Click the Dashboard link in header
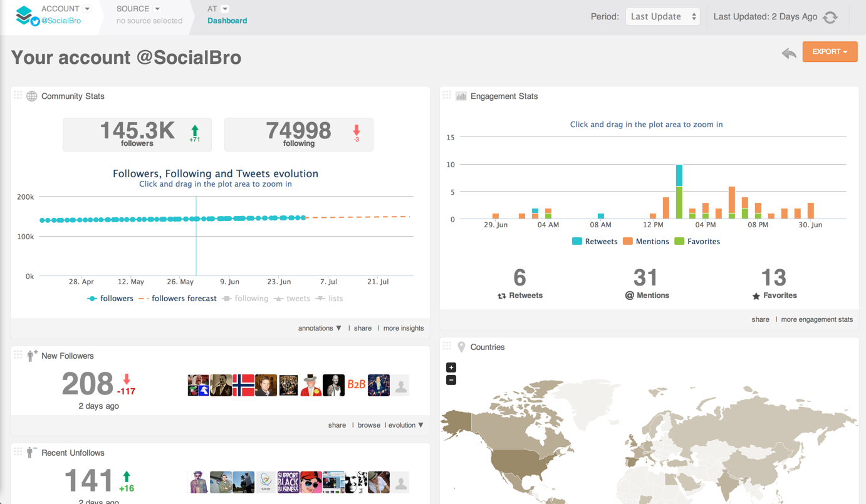 coord(227,21)
